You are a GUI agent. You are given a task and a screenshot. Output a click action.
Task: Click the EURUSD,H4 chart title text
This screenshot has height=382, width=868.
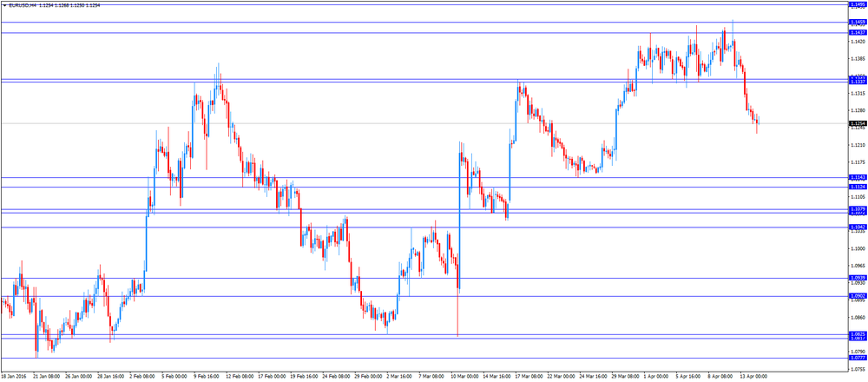(23, 5)
